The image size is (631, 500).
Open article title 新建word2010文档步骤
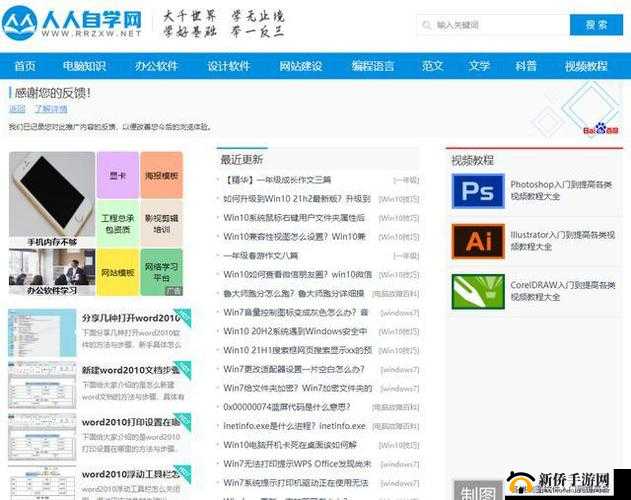tap(131, 370)
